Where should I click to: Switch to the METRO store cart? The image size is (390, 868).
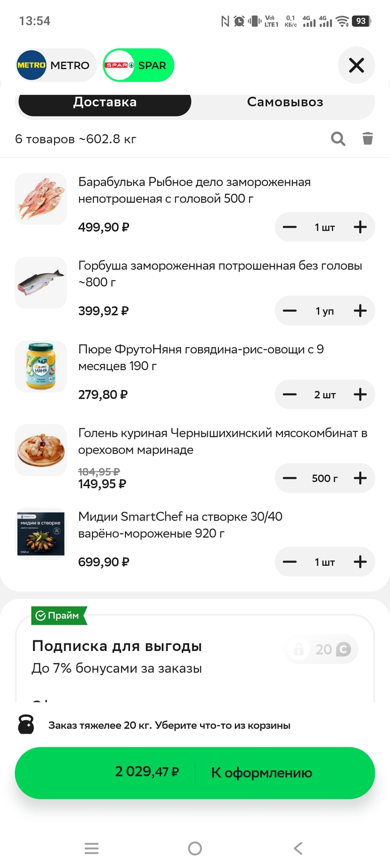[x=55, y=65]
